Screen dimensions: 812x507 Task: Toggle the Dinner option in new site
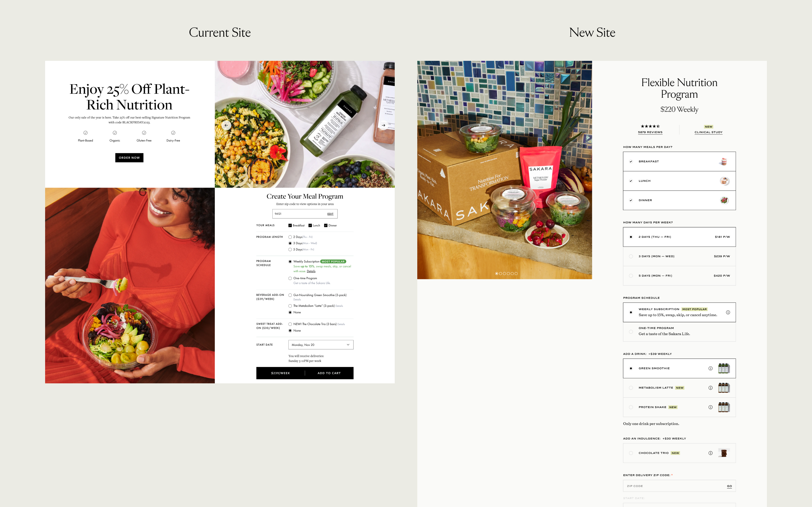[x=679, y=200]
